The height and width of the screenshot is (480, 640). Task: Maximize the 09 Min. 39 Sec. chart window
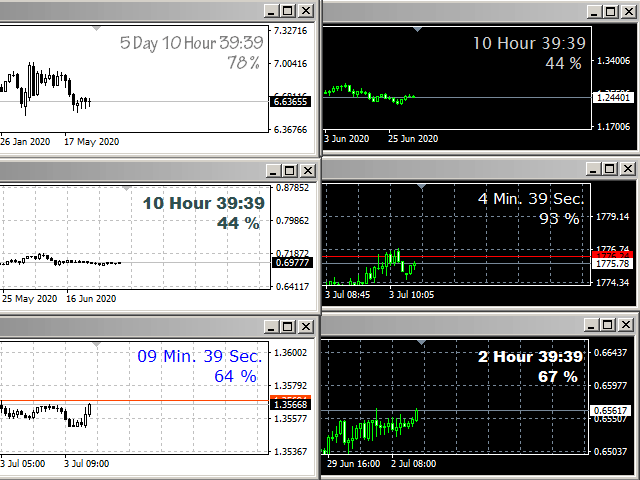(289, 327)
